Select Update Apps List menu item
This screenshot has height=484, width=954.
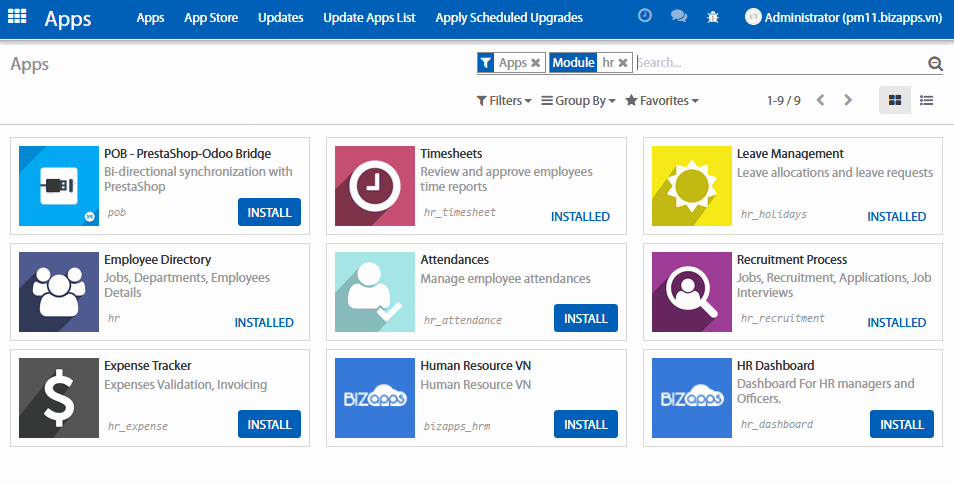coord(369,18)
